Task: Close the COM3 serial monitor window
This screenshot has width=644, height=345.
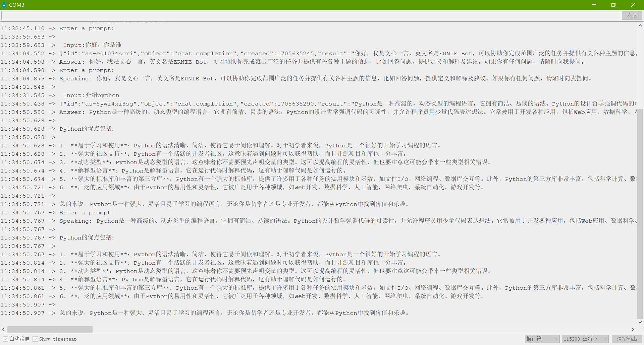Action: tap(633, 5)
